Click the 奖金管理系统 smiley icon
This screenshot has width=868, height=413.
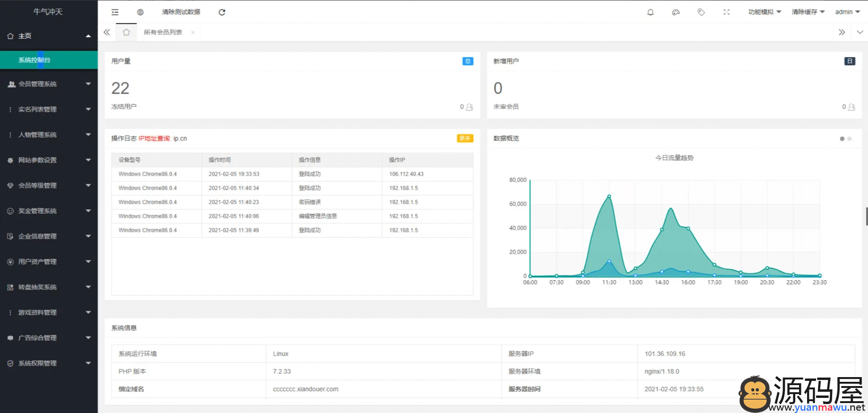tap(10, 211)
